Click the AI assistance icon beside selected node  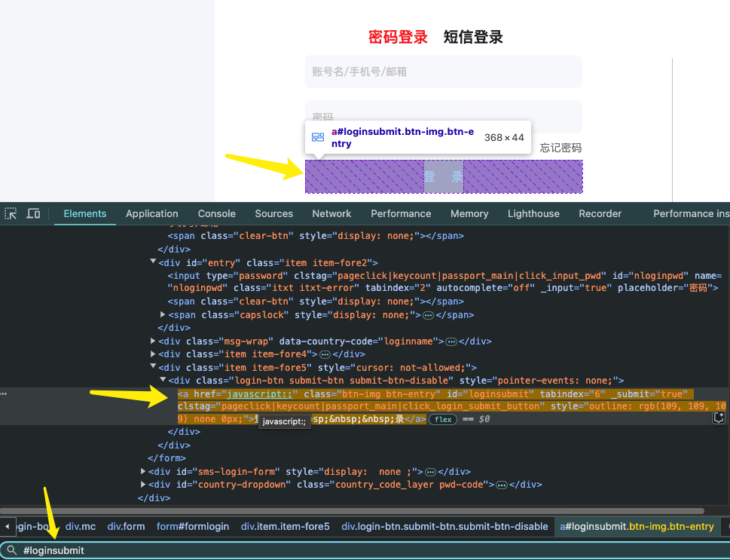pos(719,418)
